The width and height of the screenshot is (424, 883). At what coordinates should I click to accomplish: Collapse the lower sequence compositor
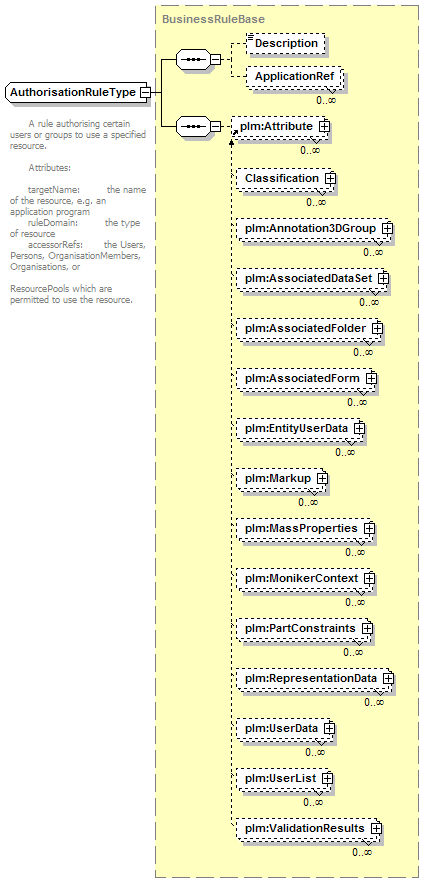215,127
